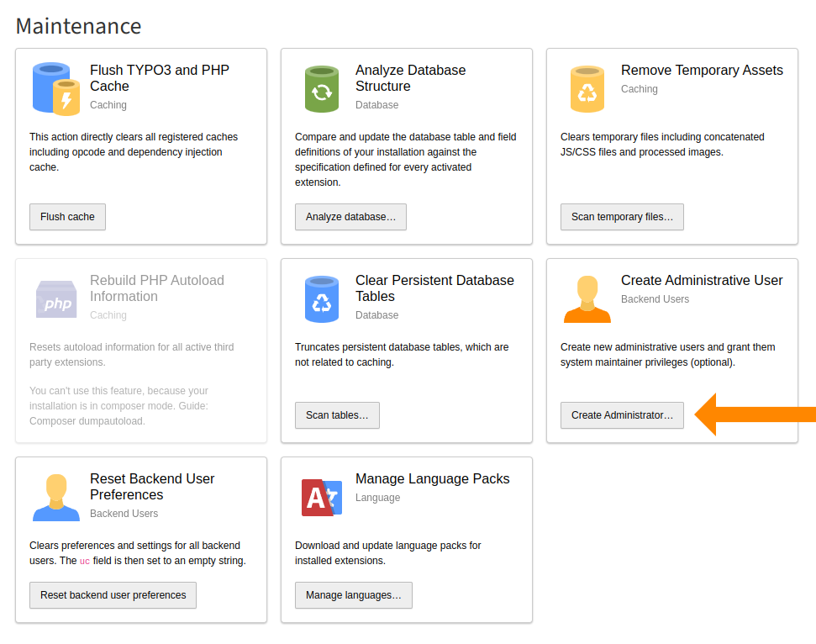This screenshot has height=644, width=816.
Task: Click the Manage languages button
Action: point(353,595)
